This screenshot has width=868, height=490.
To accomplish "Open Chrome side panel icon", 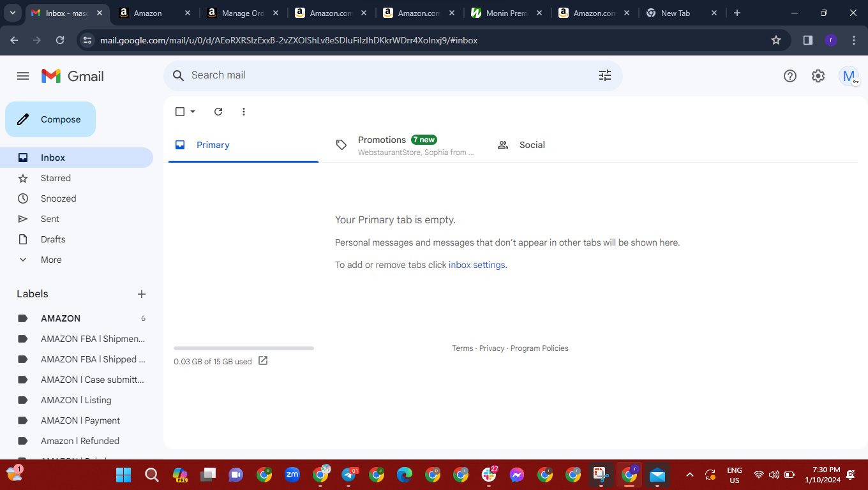I will click(808, 40).
